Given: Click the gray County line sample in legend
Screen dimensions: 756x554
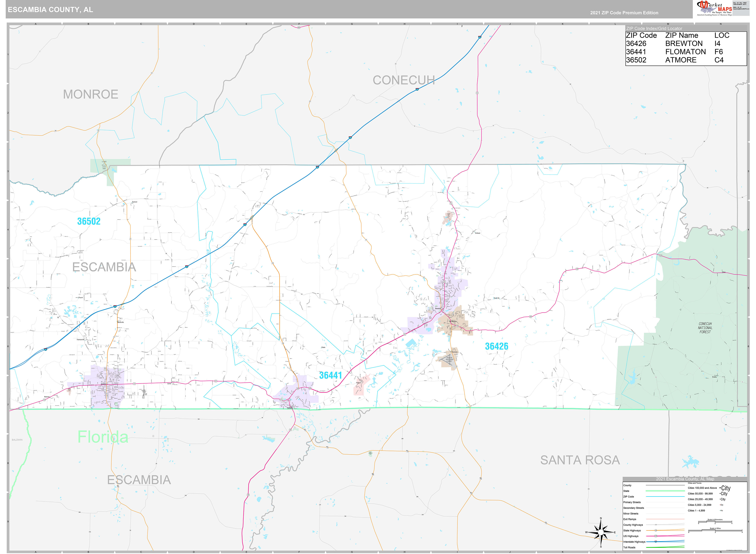Looking at the screenshot, I should coord(665,485).
